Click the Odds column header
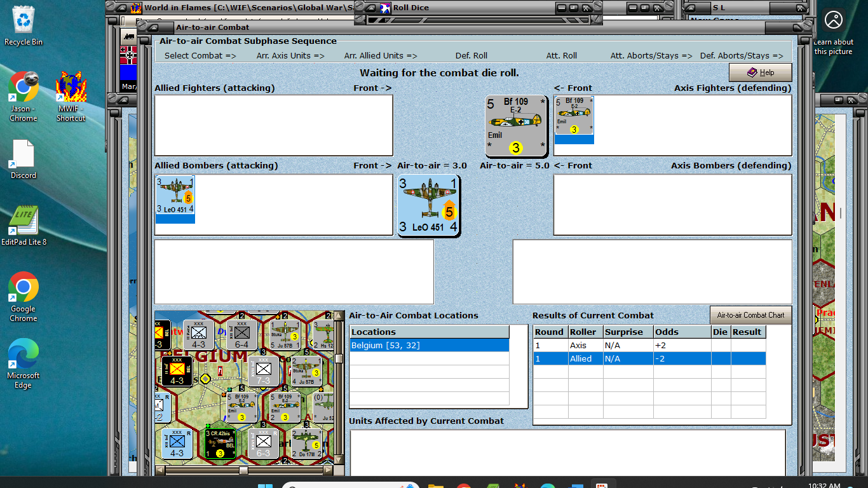868x488 pixels. (x=682, y=332)
